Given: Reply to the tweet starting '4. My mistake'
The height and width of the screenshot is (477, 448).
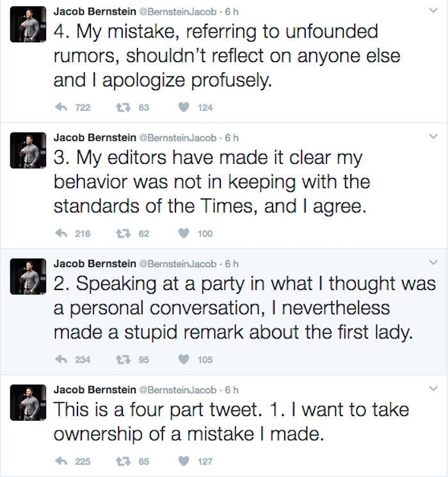Looking at the screenshot, I should pos(62,108).
